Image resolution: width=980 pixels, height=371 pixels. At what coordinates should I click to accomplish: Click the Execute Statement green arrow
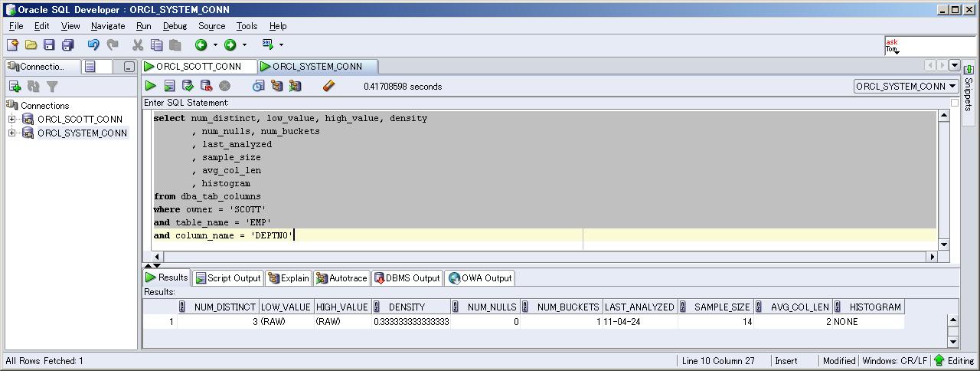[x=151, y=86]
